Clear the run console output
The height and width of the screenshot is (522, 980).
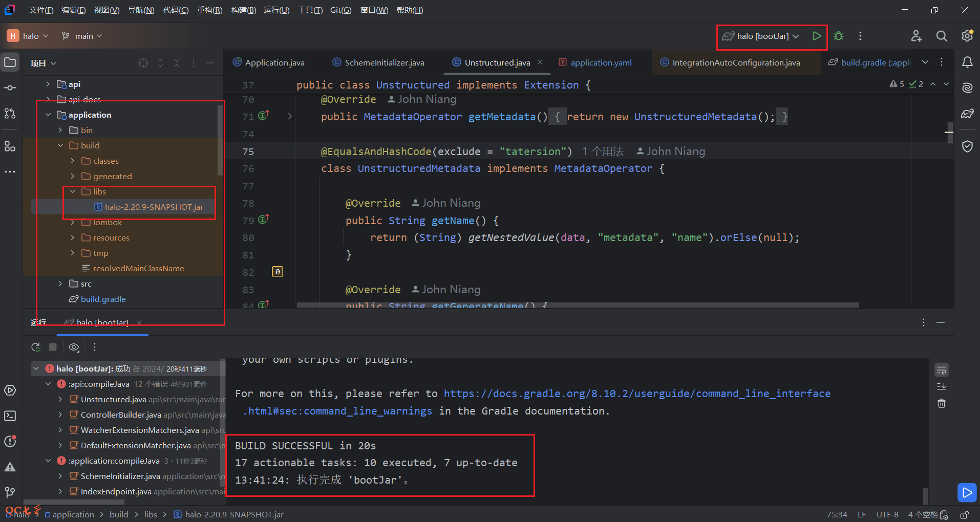(x=941, y=404)
